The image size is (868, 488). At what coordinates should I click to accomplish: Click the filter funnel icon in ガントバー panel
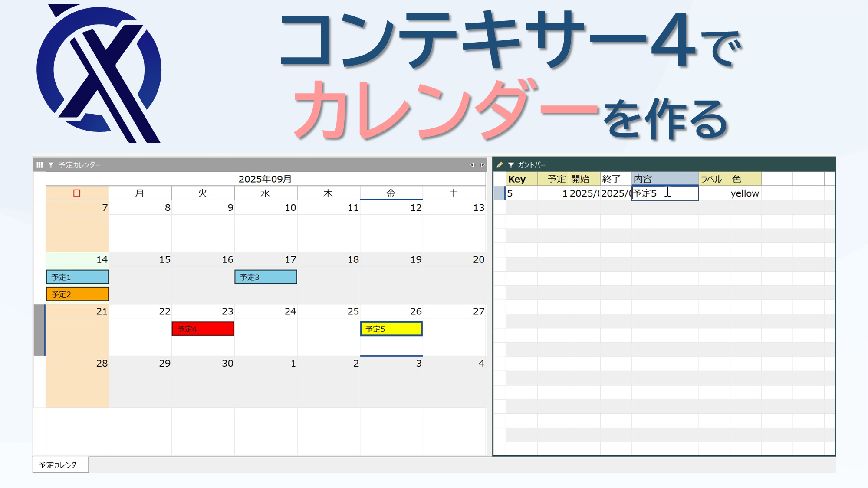[x=511, y=165]
